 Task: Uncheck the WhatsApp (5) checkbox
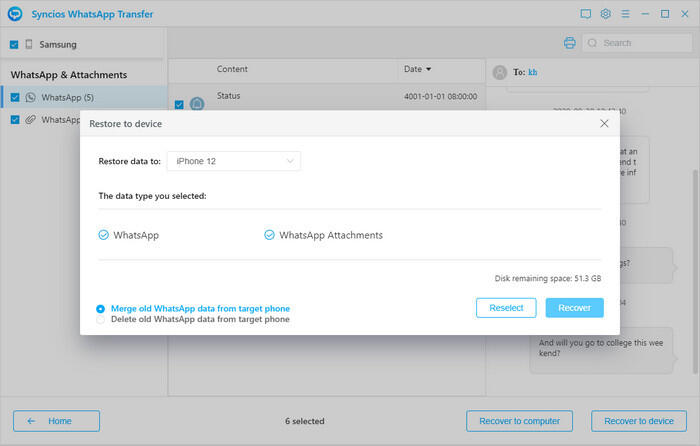point(14,97)
